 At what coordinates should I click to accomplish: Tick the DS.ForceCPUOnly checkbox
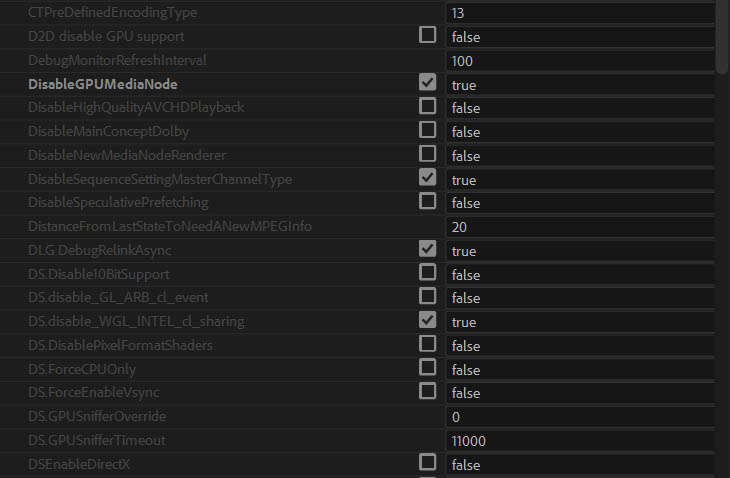click(x=427, y=367)
